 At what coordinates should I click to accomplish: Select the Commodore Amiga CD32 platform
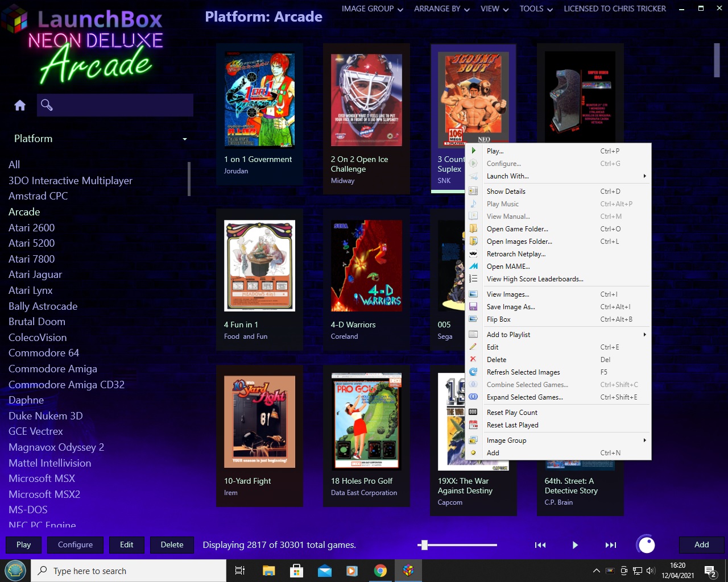pyautogui.click(x=67, y=384)
